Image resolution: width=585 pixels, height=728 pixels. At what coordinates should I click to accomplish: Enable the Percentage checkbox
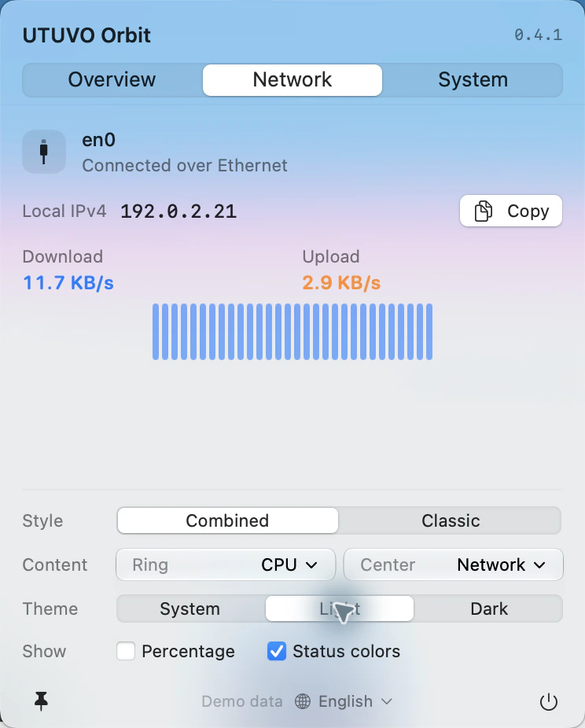pos(126,651)
